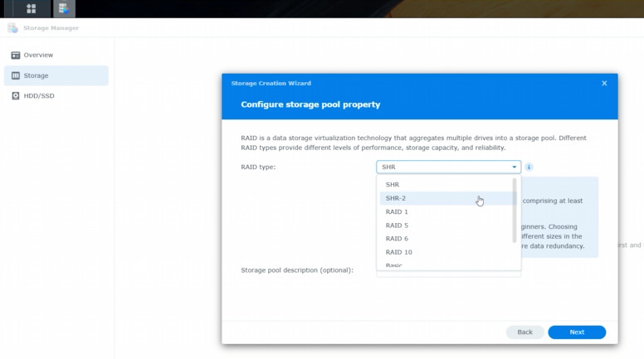Click the RAID type field showing SHR
This screenshot has height=359, width=644.
pos(448,167)
